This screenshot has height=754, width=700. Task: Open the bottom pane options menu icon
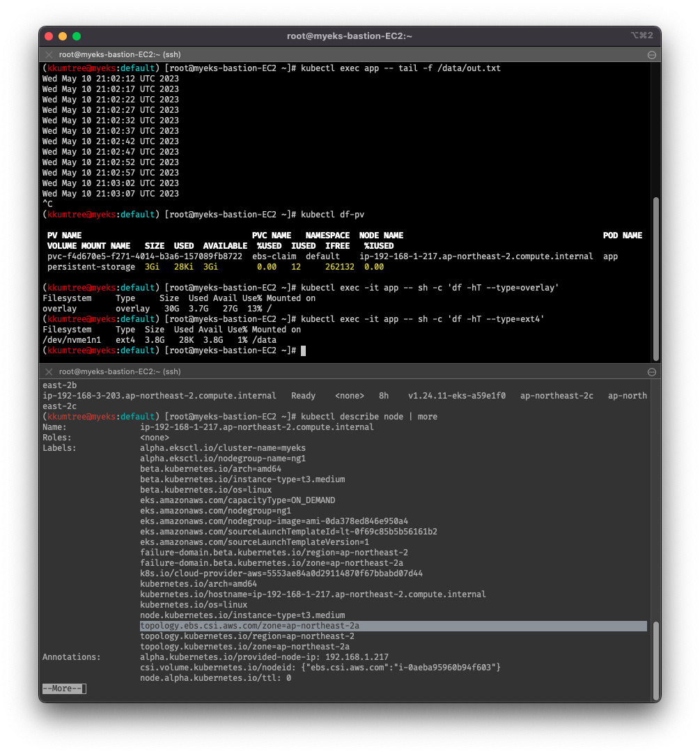pyautogui.click(x=651, y=371)
